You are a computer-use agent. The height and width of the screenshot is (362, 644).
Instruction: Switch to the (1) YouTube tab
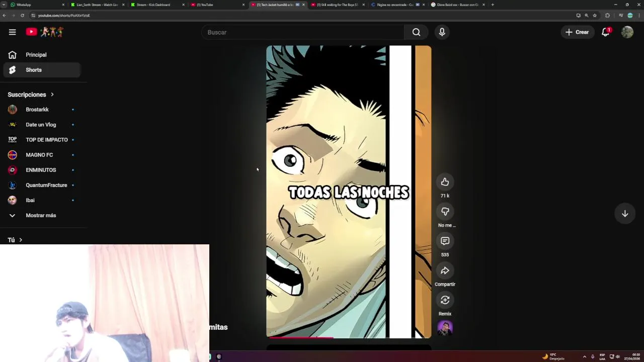click(216, 5)
